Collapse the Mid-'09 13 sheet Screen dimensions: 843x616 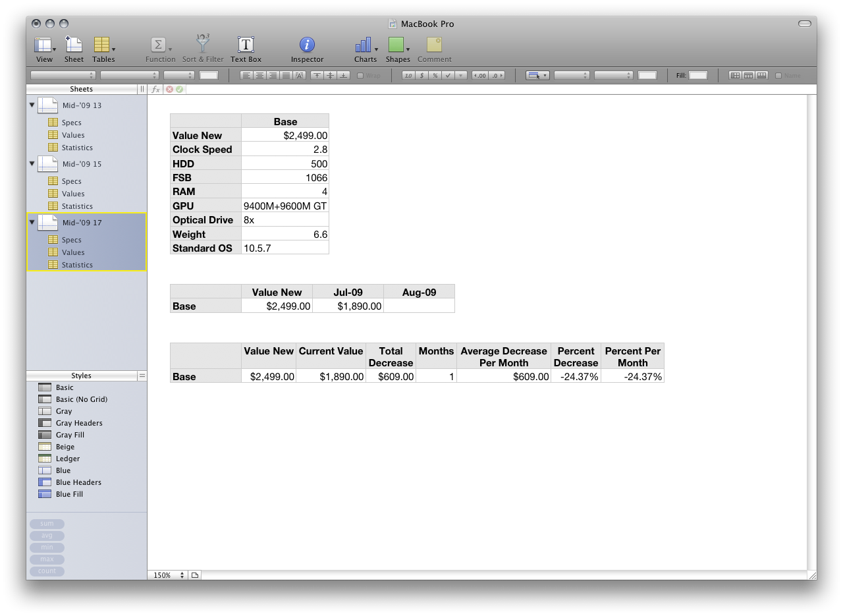point(32,105)
